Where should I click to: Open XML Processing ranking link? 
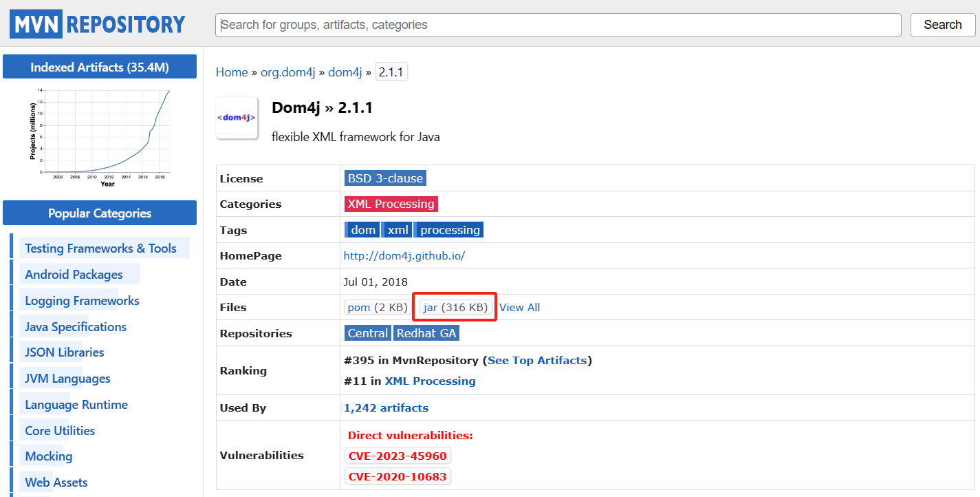click(x=430, y=381)
